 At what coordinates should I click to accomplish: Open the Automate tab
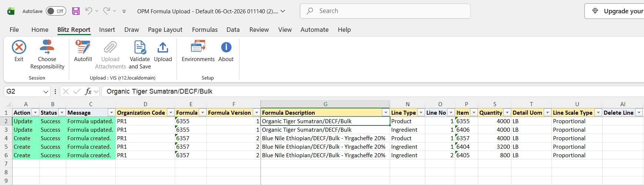tap(315, 30)
